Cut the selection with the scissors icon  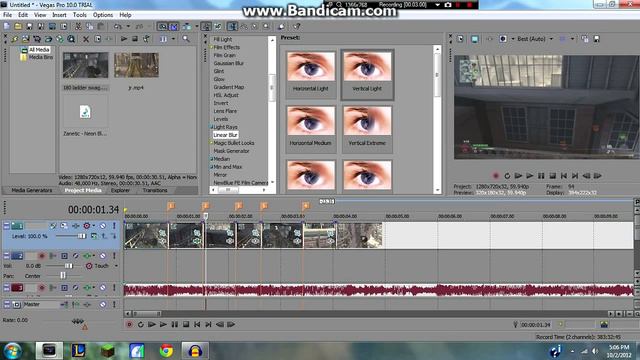(78, 27)
